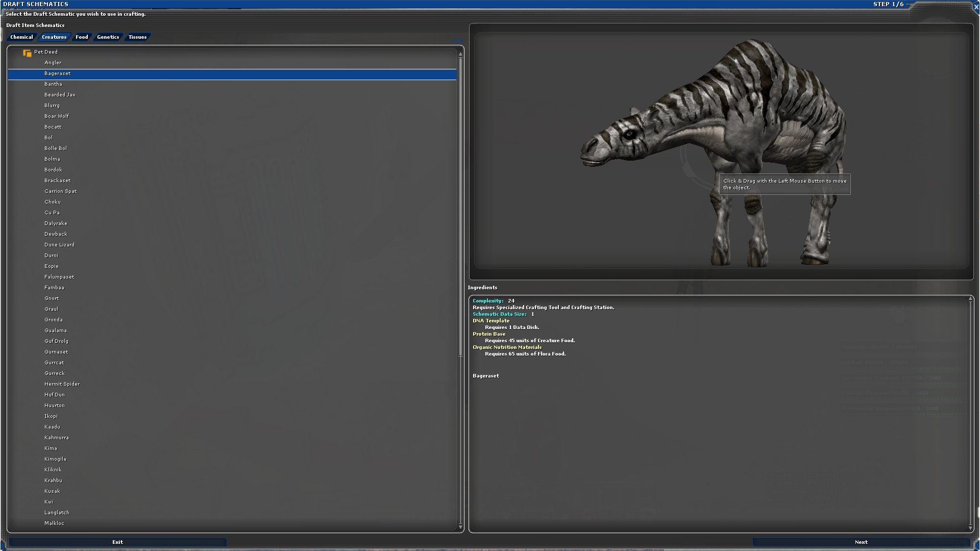Select the Huf Dun schematic
This screenshot has height=551, width=980.
54,395
